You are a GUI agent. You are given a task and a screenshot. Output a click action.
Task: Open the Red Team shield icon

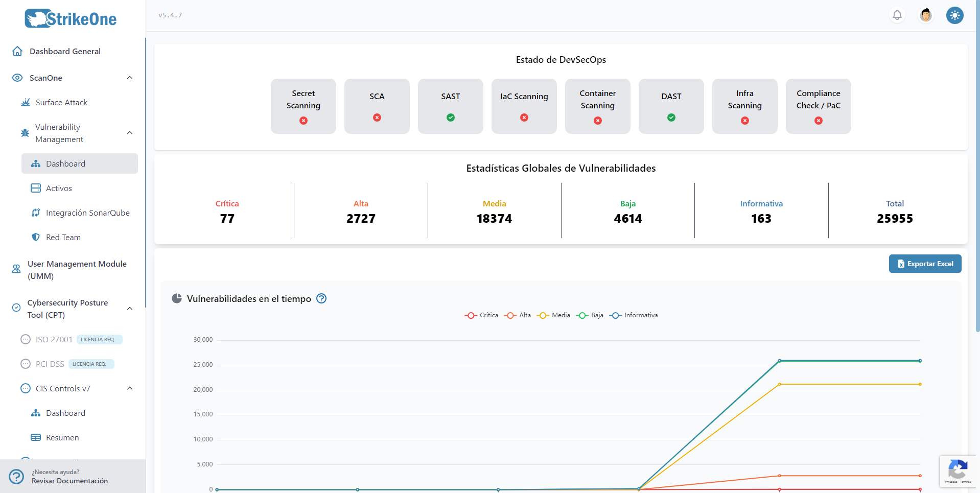36,237
